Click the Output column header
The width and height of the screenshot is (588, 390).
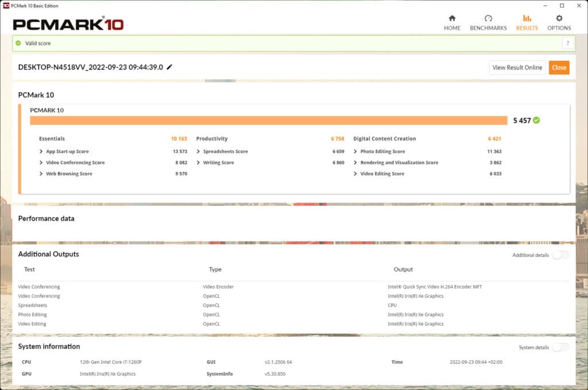pyautogui.click(x=403, y=270)
